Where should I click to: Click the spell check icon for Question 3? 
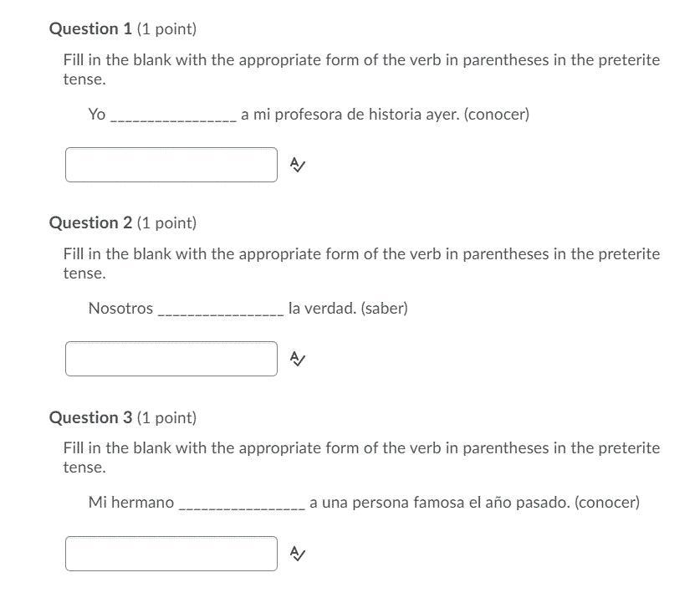pyautogui.click(x=298, y=554)
